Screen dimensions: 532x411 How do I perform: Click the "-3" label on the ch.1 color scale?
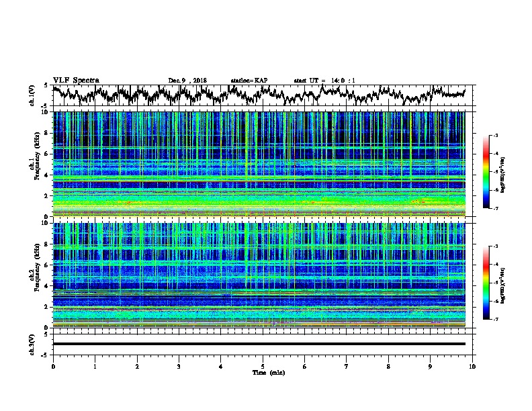click(496, 135)
